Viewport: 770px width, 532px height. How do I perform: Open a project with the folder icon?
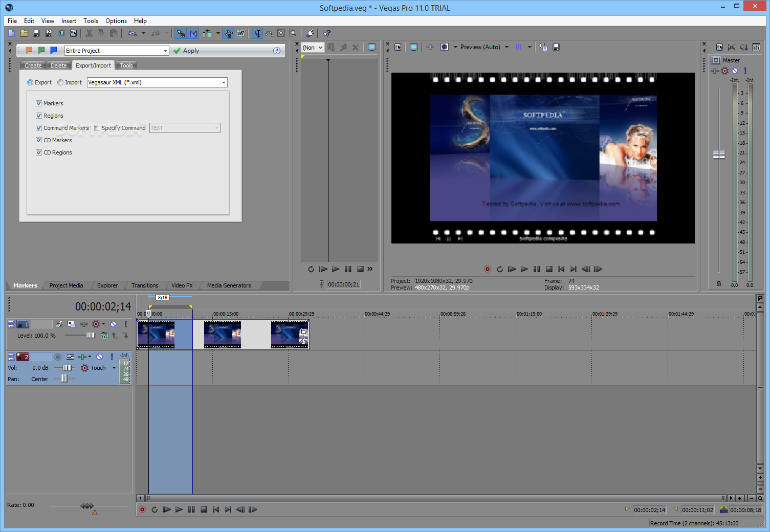point(24,33)
